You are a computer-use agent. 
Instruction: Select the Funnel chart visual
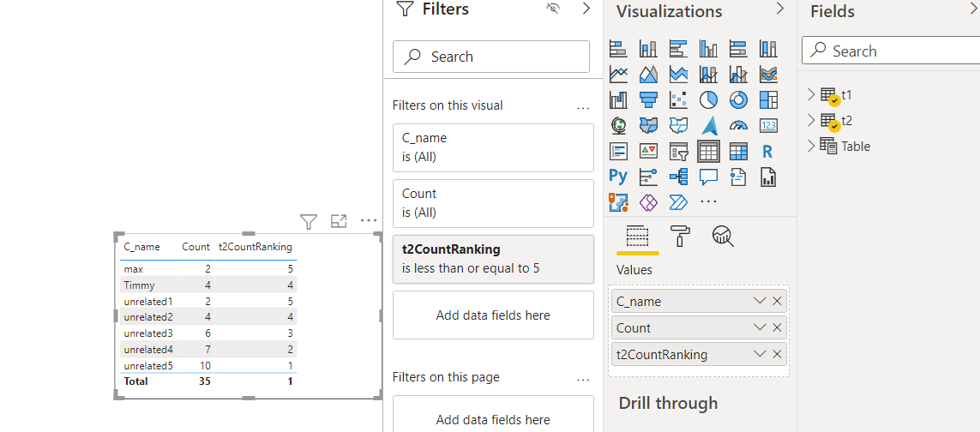(648, 99)
